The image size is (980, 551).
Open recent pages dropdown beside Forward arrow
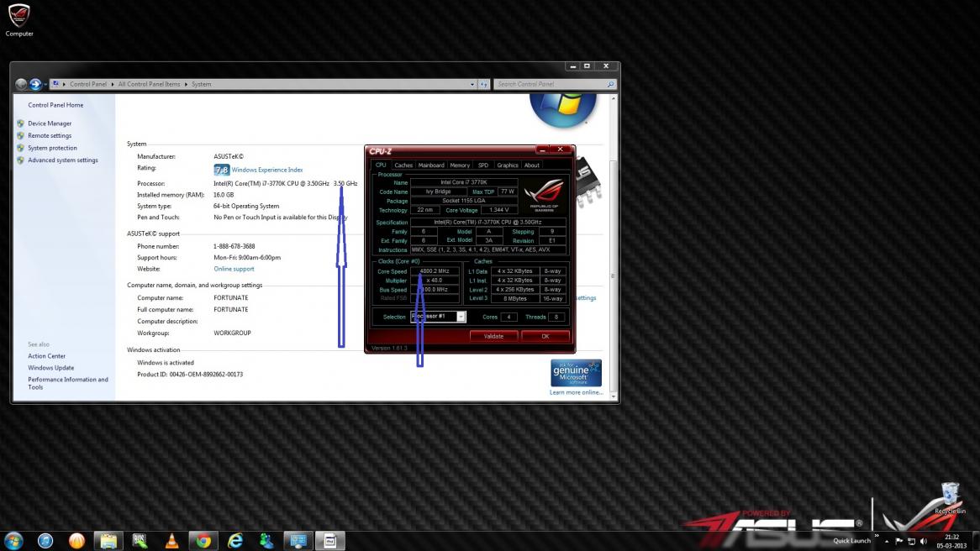(45, 84)
